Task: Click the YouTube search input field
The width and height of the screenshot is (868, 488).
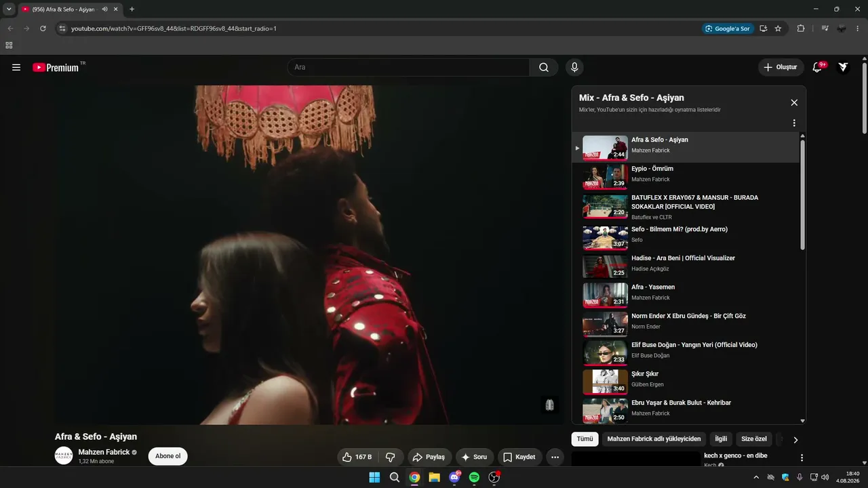Action: [408, 67]
